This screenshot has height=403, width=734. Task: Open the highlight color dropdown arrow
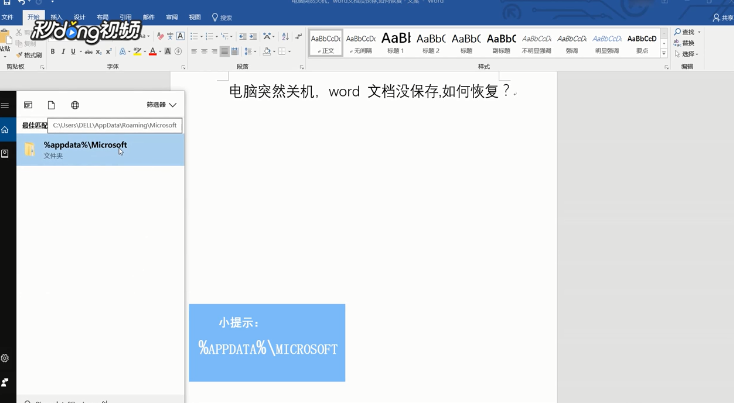point(145,52)
